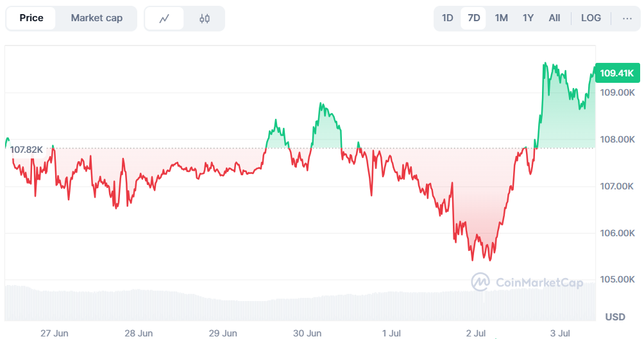Click the 109.41K current price label
The image size is (644, 339).
pyautogui.click(x=616, y=73)
